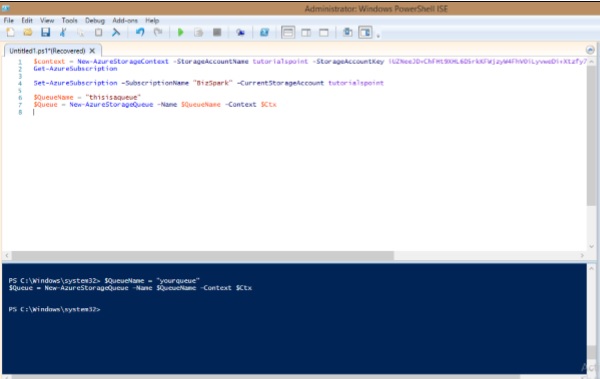The height and width of the screenshot is (379, 600).
Task: Clear the console pane icon
Action: click(116, 33)
